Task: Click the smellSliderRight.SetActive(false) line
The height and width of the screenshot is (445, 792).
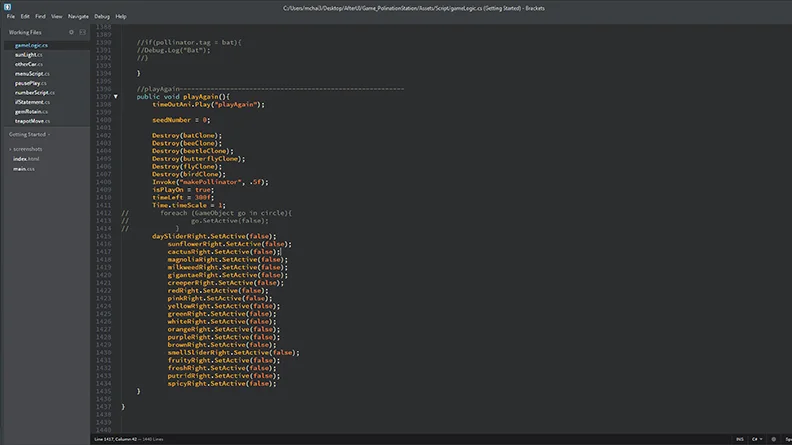Action: 234,353
